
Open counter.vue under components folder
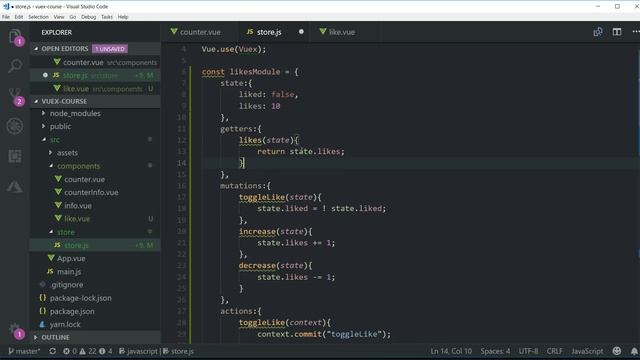tap(95, 179)
